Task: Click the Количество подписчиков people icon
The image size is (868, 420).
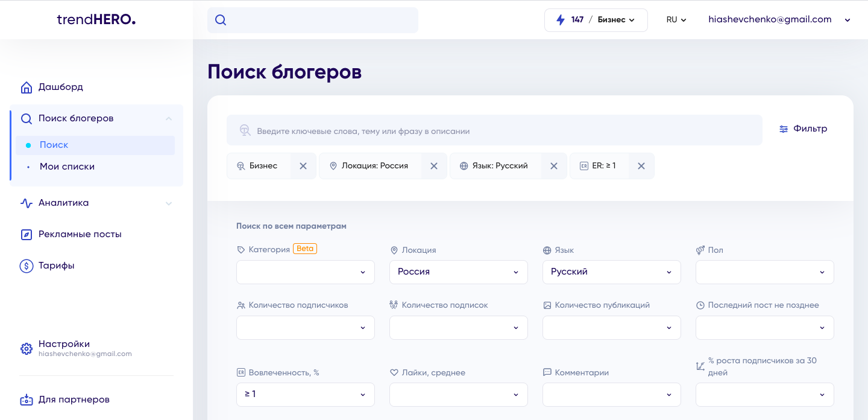Action: (241, 305)
